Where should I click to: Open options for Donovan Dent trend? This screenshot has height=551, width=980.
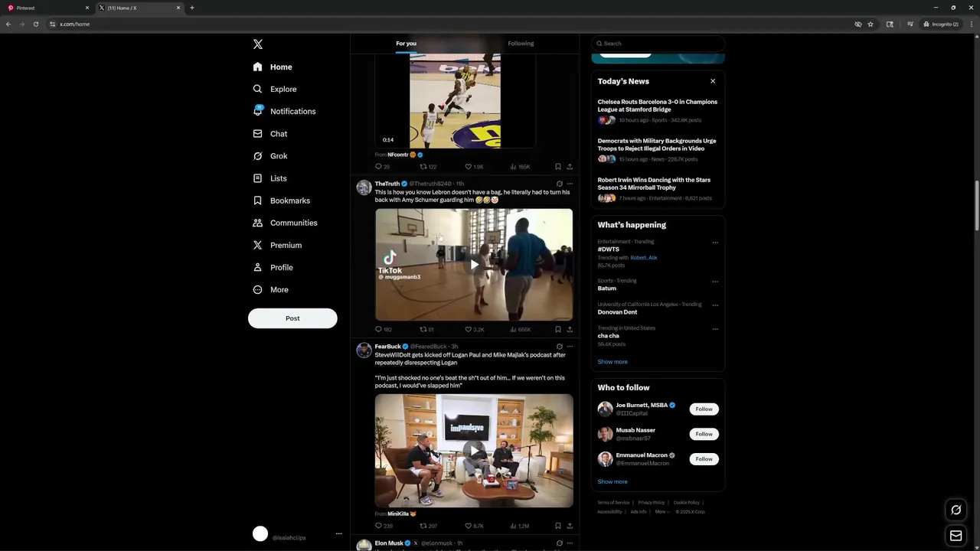click(x=715, y=305)
